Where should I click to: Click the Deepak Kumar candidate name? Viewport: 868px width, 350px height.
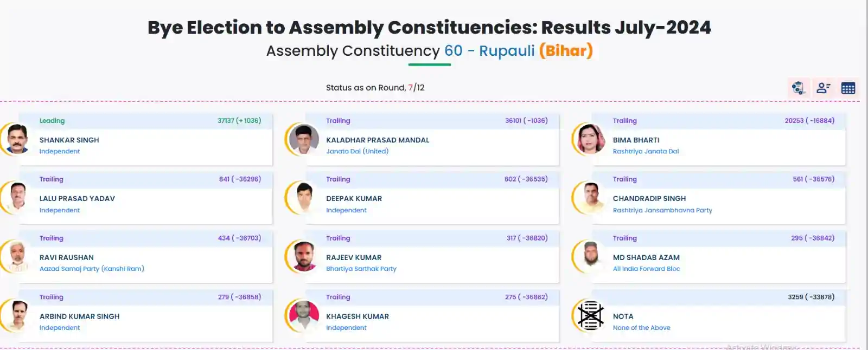click(354, 198)
